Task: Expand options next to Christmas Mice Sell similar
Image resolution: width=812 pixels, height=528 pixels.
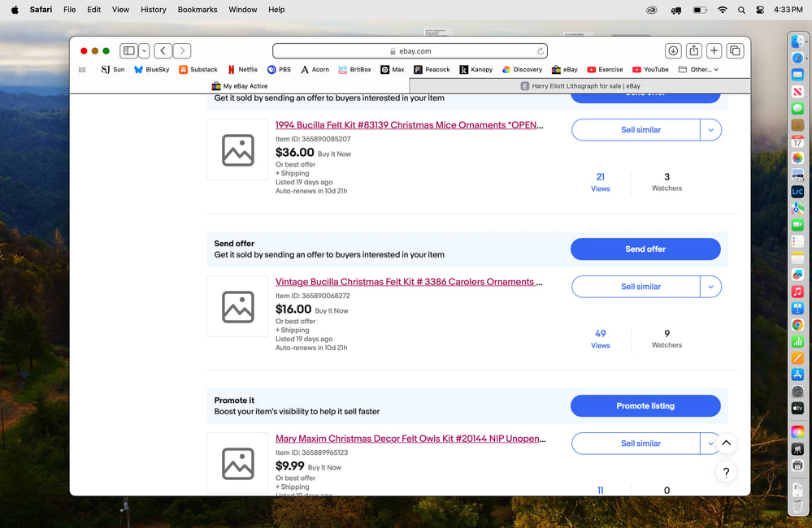Action: (x=710, y=130)
